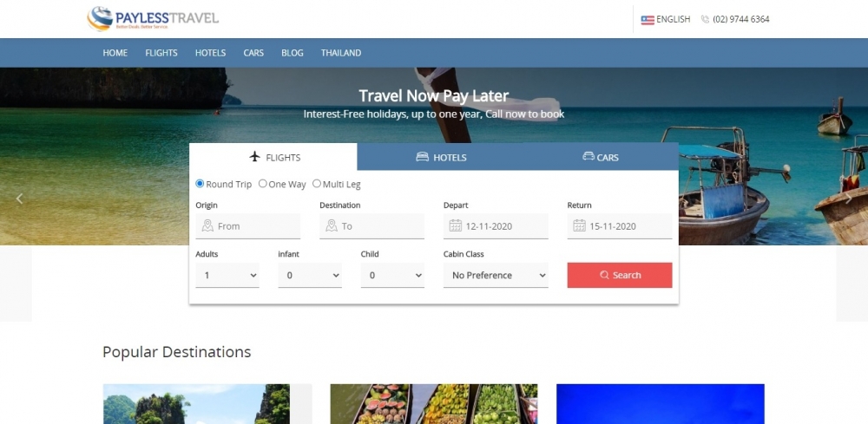This screenshot has height=424, width=868.
Task: Click the US flag language icon
Action: pyautogui.click(x=648, y=20)
